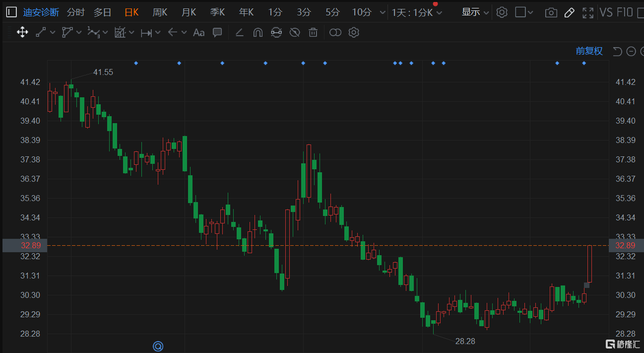644x353 pixels.
Task: Select the comment bubble note tool
Action: (217, 33)
